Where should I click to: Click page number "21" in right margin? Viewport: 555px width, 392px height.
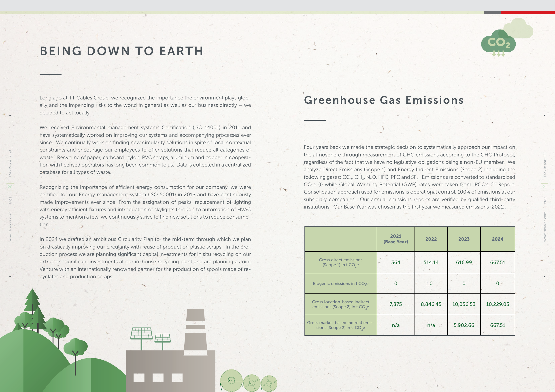pyautogui.click(x=545, y=187)
